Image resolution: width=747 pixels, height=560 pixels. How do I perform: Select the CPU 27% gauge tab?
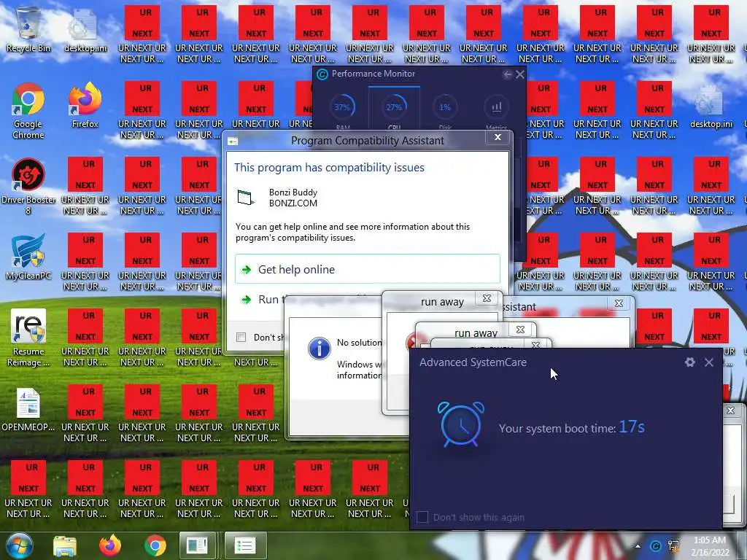pyautogui.click(x=394, y=109)
